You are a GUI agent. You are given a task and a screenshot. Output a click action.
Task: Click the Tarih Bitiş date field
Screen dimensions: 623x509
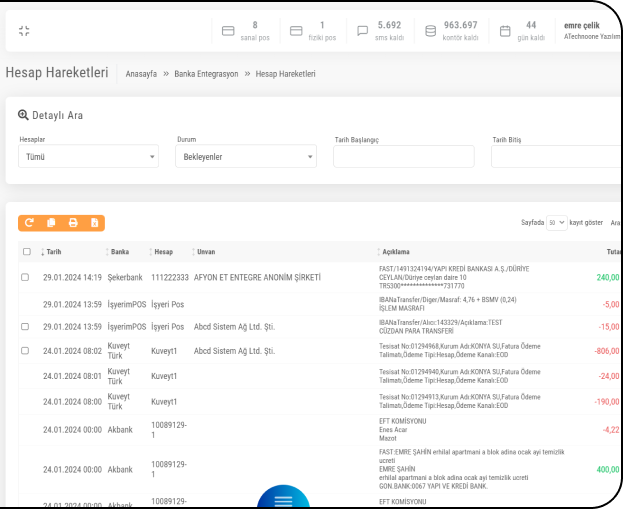point(556,157)
